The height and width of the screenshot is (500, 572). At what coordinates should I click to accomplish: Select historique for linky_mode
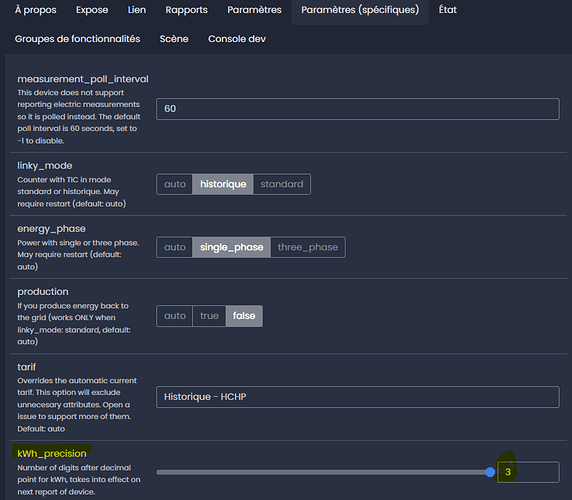(x=223, y=184)
